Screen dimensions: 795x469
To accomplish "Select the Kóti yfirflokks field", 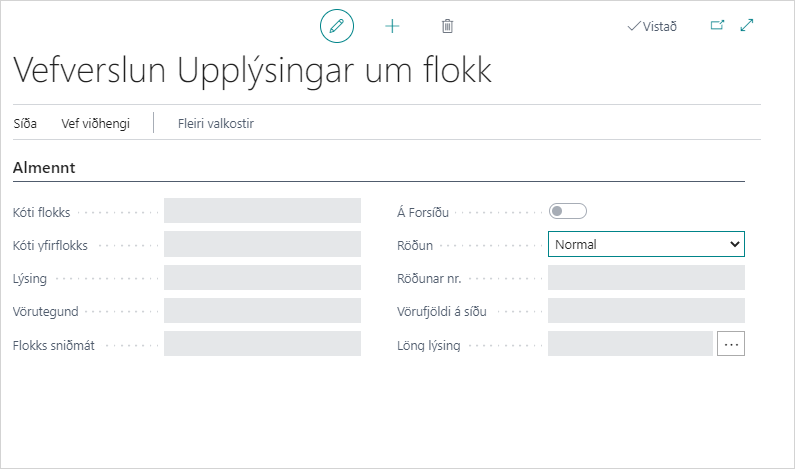I will coord(262,244).
